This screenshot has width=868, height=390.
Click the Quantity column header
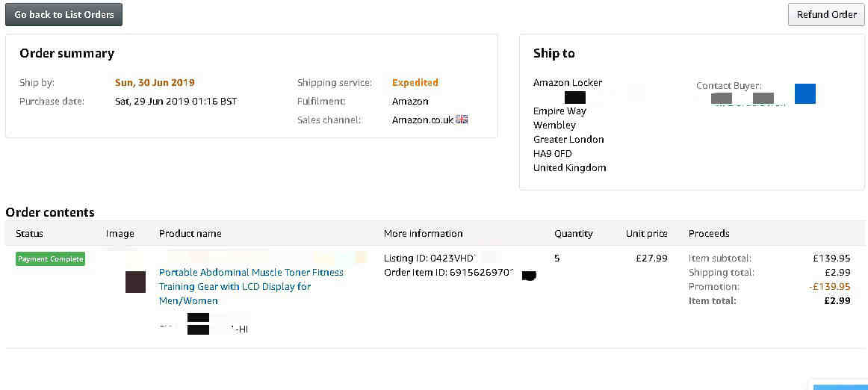coord(574,233)
